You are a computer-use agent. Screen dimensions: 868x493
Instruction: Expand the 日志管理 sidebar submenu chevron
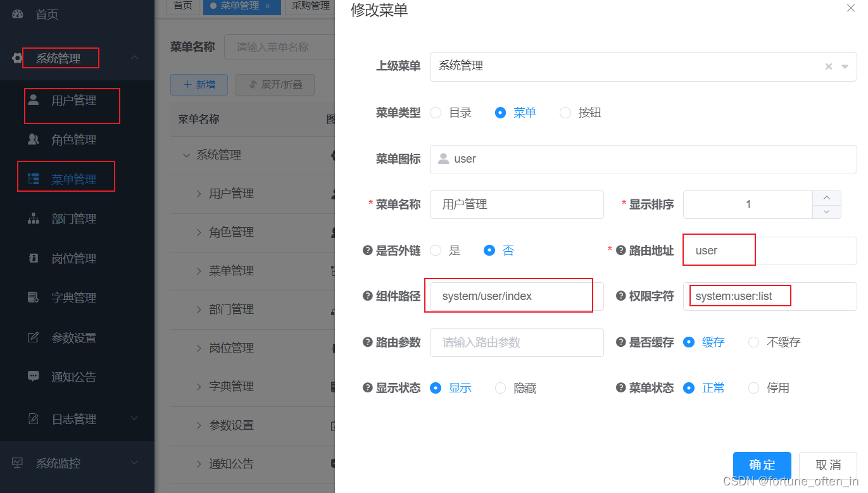[x=134, y=418]
